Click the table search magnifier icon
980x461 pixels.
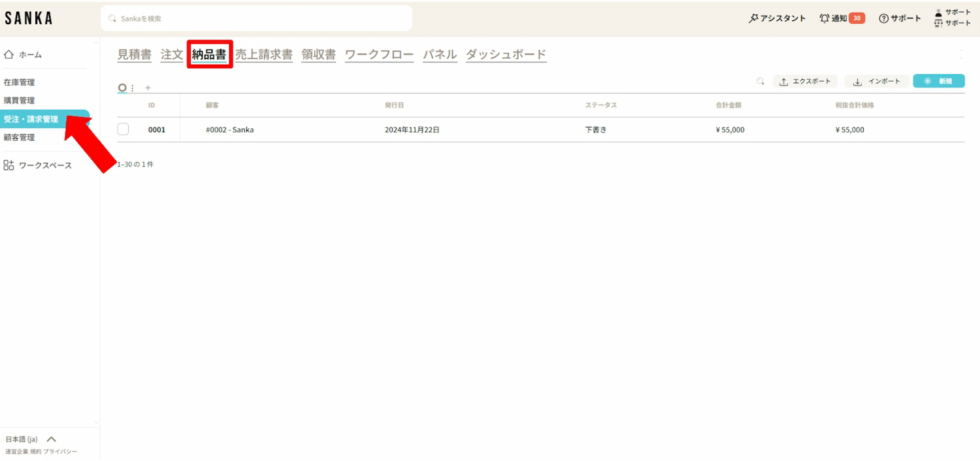[760, 81]
